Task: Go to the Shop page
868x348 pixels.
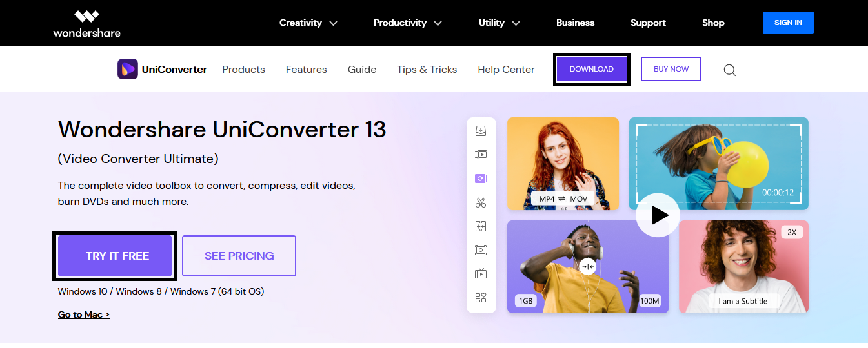Action: pos(713,23)
